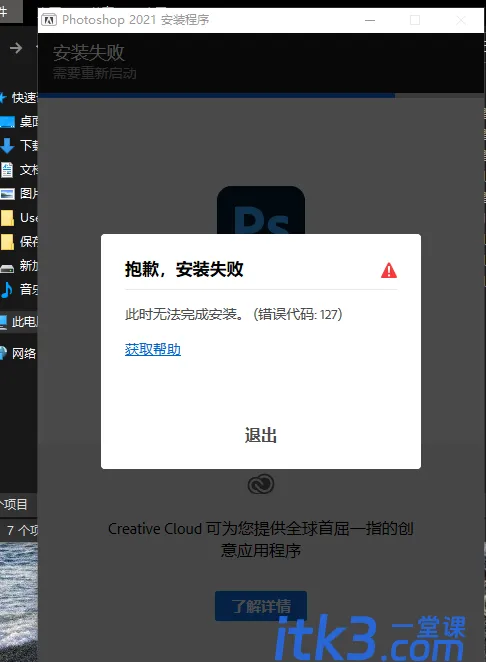Open the 保存 folder icon in Explorer sidebar
The width and height of the screenshot is (486, 662).
(7, 242)
